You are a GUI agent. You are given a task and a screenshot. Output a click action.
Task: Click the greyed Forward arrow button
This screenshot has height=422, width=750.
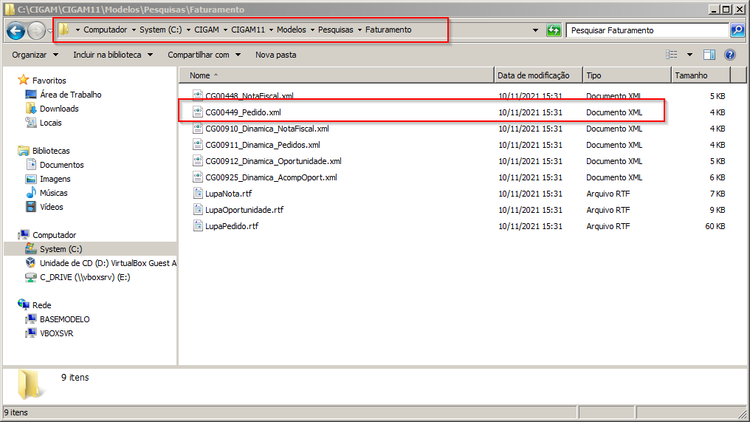pos(36,31)
